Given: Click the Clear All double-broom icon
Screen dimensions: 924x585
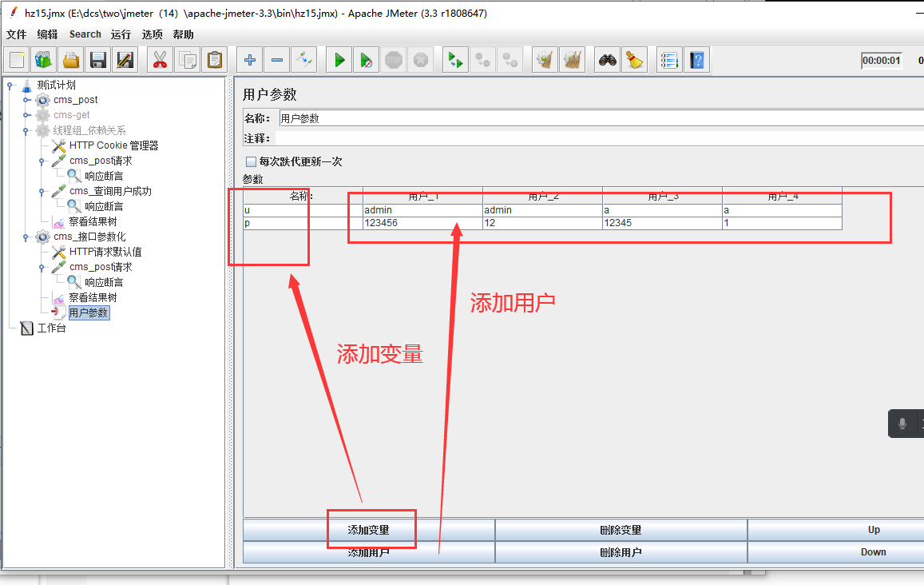Looking at the screenshot, I should click(x=572, y=60).
